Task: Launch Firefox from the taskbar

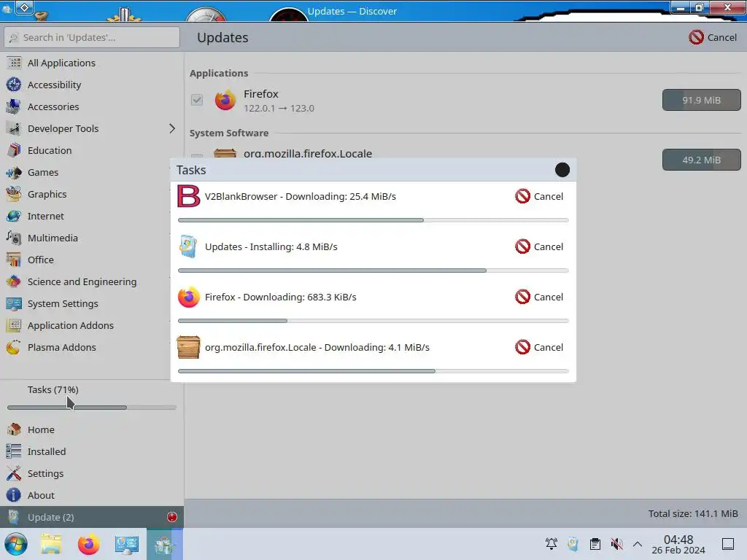Action: 89,544
